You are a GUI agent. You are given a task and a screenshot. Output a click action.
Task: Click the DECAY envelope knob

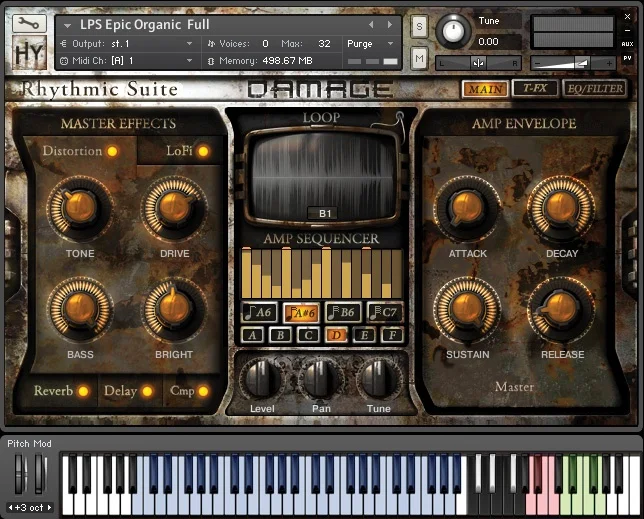[x=561, y=208]
